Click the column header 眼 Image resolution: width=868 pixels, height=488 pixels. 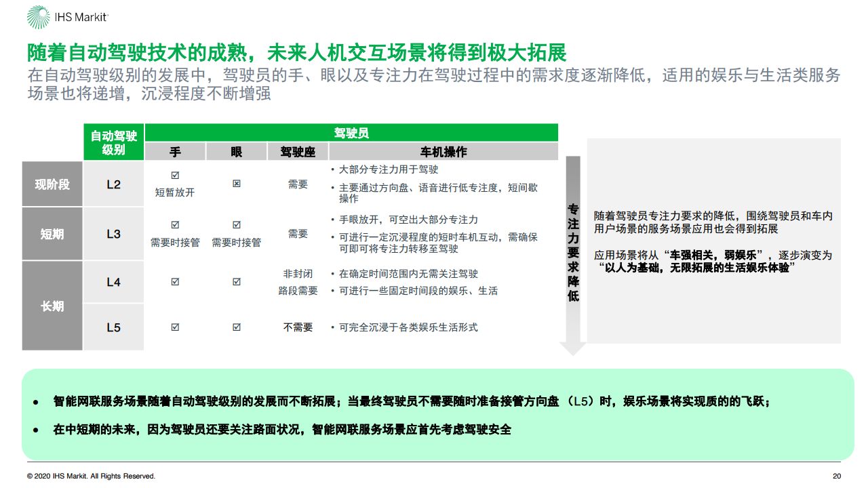pyautogui.click(x=236, y=152)
